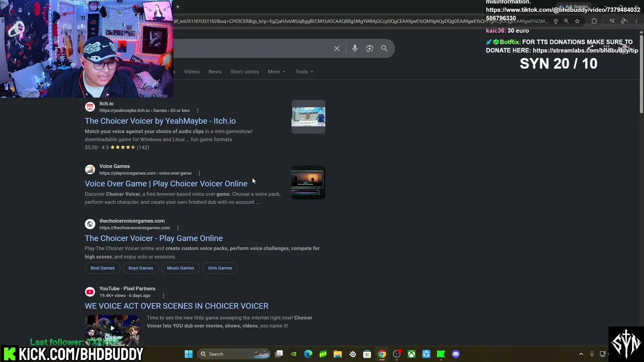Play the Pixel Partners video thumbnail

point(112,330)
